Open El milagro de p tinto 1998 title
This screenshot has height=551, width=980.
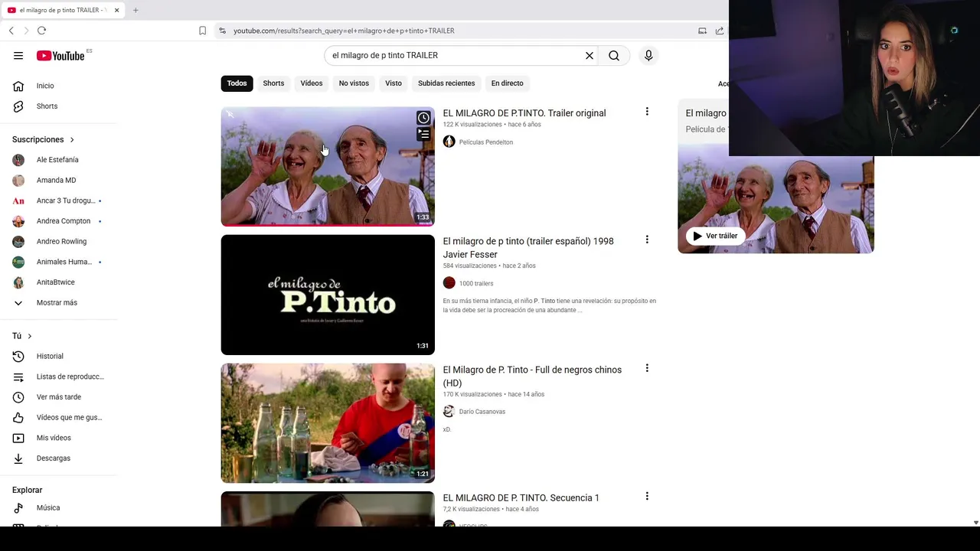pyautogui.click(x=528, y=248)
